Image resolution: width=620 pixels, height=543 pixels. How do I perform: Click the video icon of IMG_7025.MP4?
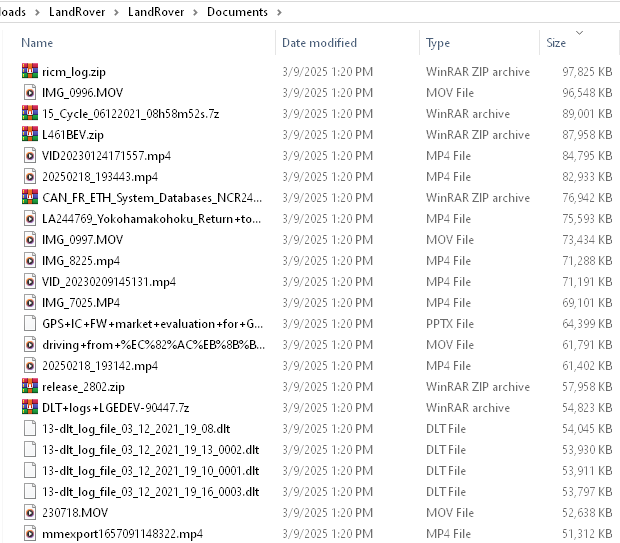pyautogui.click(x=30, y=302)
